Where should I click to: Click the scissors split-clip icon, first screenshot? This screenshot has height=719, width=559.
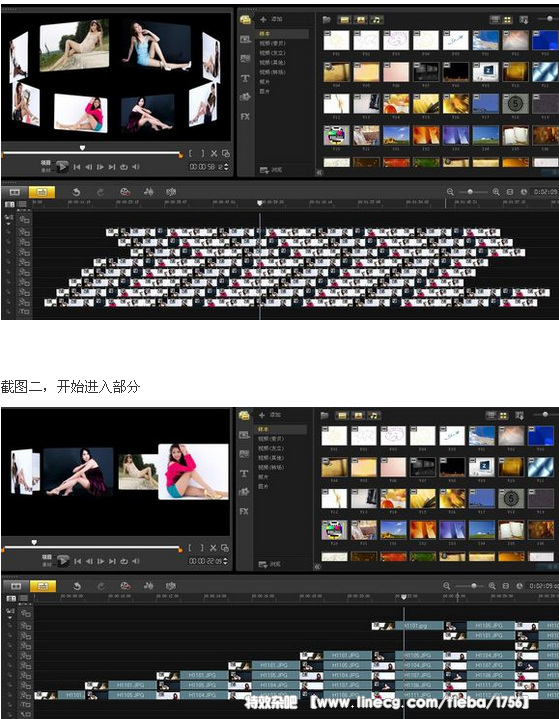pos(214,154)
